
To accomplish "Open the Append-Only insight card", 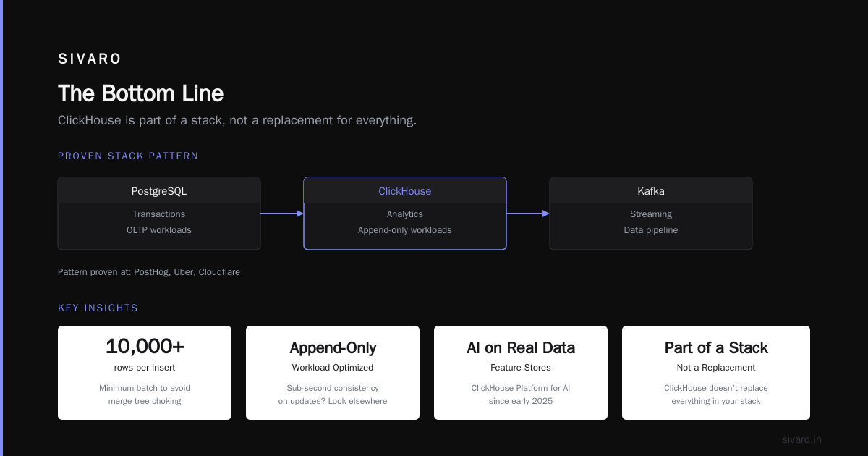I will click(x=333, y=373).
